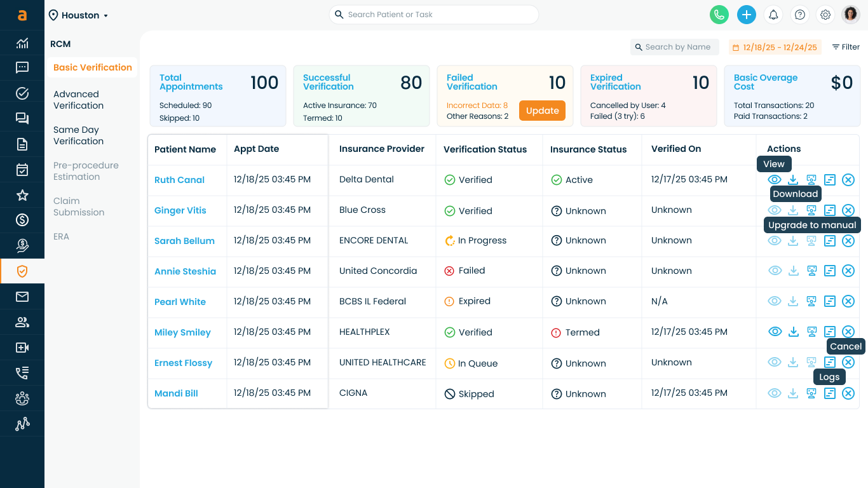Cancel verification for Miley Smiley
The height and width of the screenshot is (488, 868).
point(848,332)
